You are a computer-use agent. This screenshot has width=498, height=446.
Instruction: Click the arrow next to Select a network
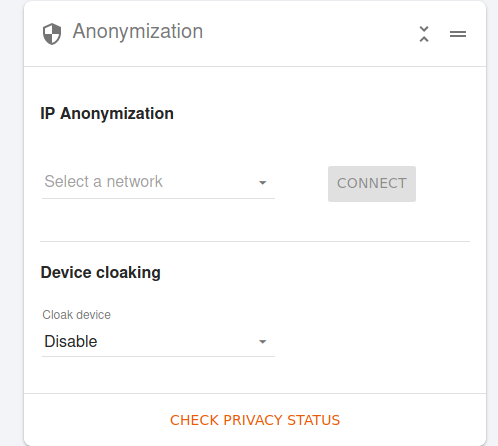(263, 183)
